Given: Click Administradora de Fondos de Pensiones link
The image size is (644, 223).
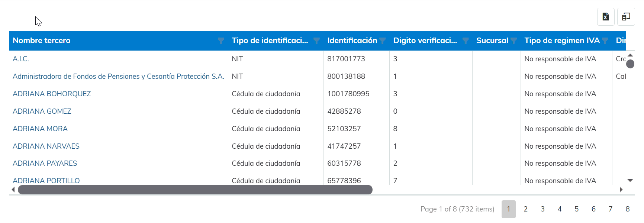Looking at the screenshot, I should coord(118,77).
